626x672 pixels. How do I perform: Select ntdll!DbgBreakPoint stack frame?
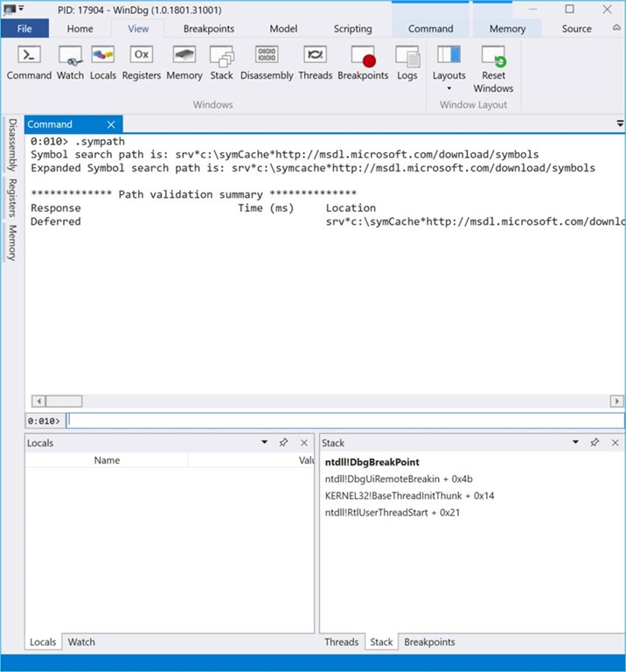(372, 462)
